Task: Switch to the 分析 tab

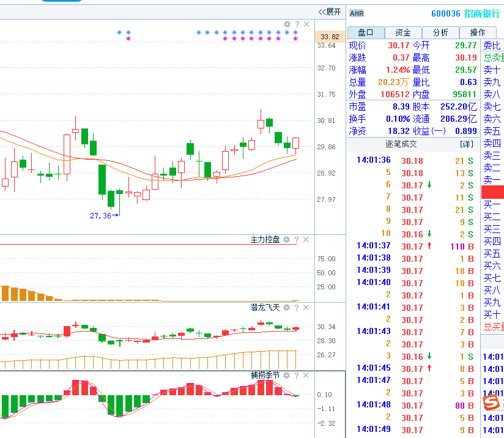Action: click(x=440, y=32)
